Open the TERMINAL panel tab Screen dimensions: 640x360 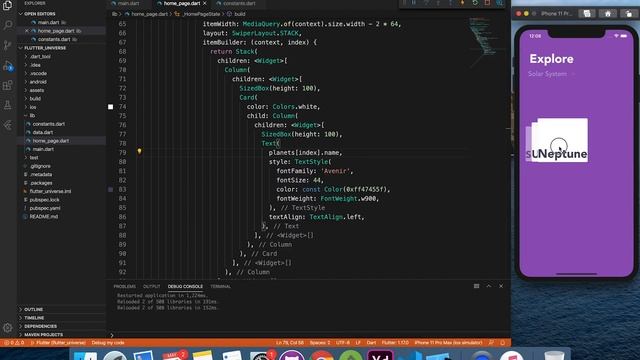pos(220,287)
